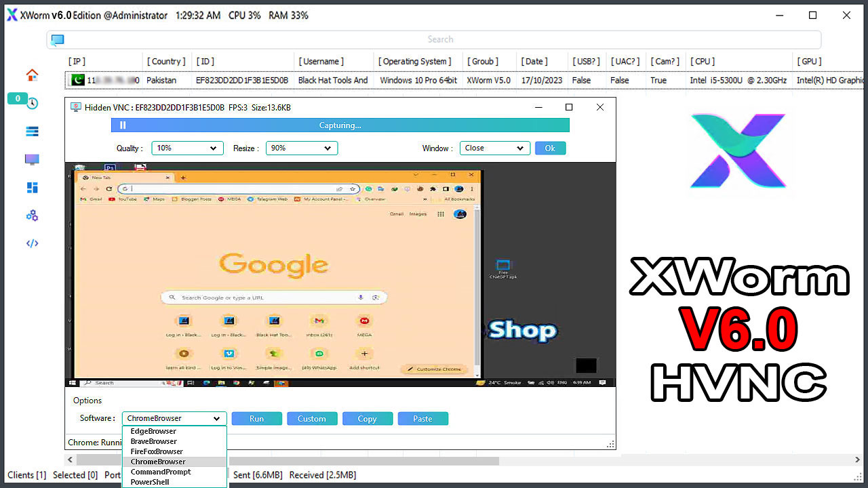
Task: Select CommandPrompt in the Software dropdown list
Action: (160, 471)
